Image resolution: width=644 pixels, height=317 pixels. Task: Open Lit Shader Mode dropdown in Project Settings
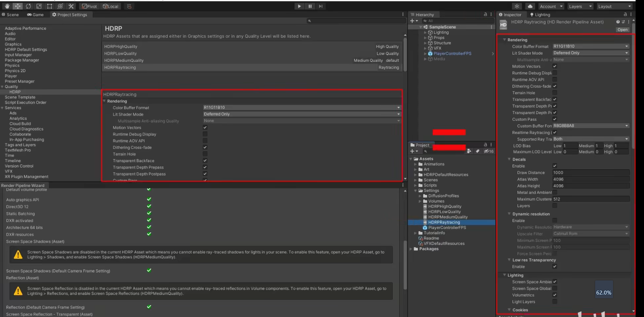coord(302,114)
